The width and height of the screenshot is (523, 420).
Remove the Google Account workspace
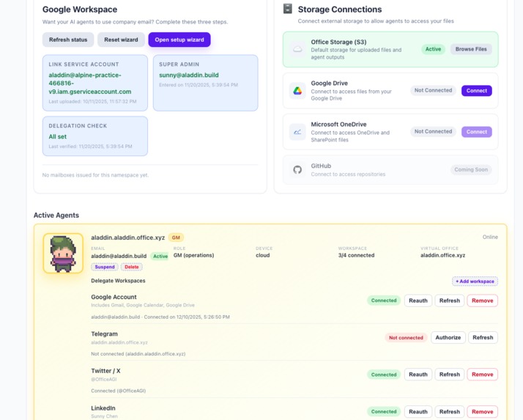click(x=482, y=301)
